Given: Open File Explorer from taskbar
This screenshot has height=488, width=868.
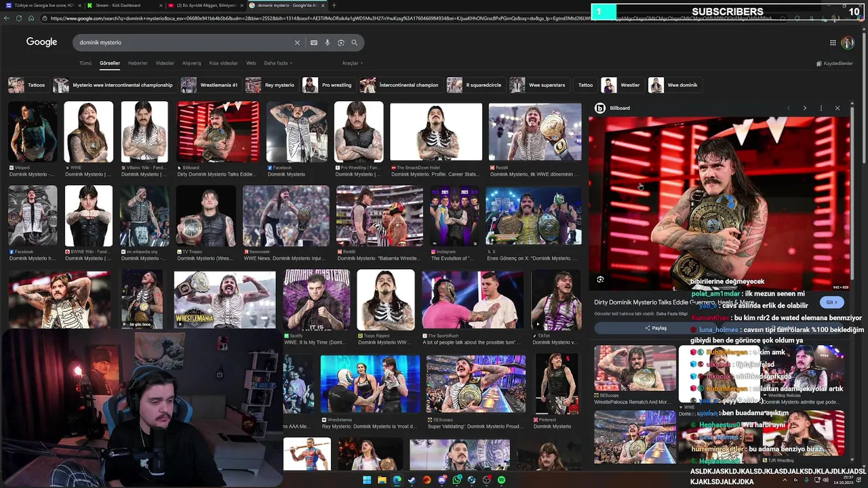Looking at the screenshot, I should point(382,480).
